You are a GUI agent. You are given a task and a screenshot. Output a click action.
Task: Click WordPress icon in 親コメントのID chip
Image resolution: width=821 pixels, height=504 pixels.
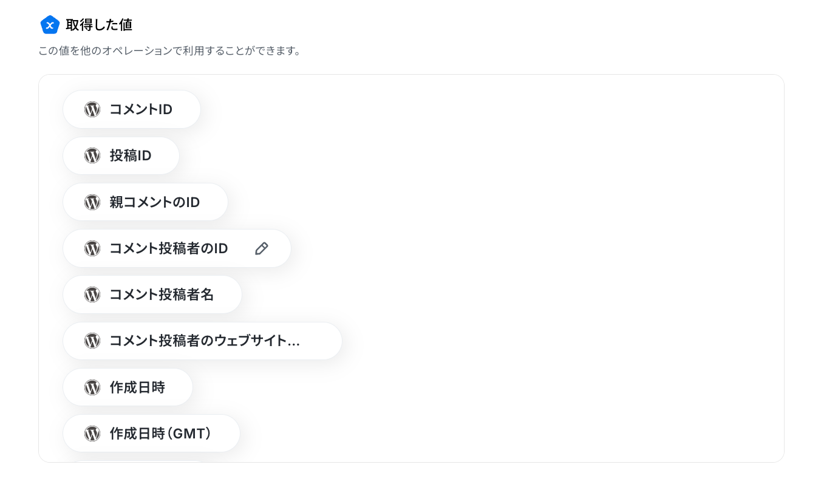click(x=92, y=202)
